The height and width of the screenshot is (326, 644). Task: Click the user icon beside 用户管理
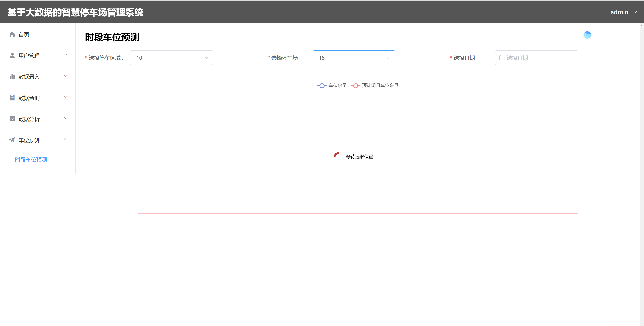[x=12, y=55]
